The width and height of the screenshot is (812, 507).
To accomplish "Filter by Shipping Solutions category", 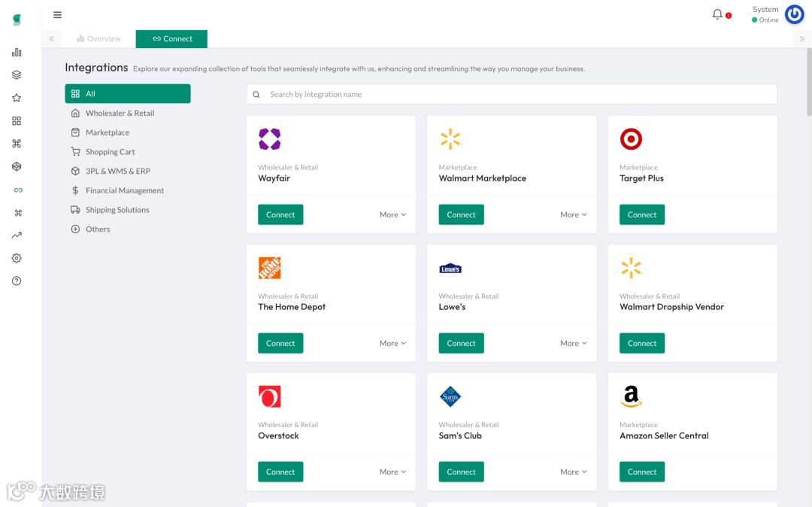I will point(117,210).
